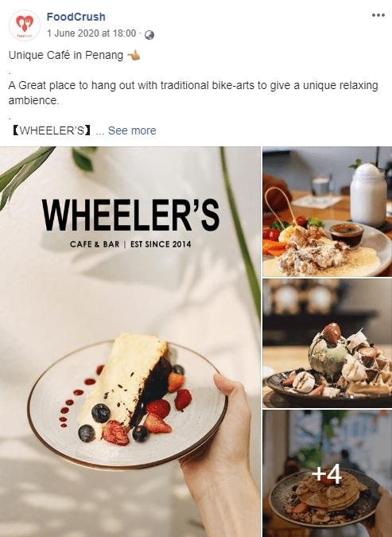
Task: View more photos via the +4 overlay
Action: 328,473
